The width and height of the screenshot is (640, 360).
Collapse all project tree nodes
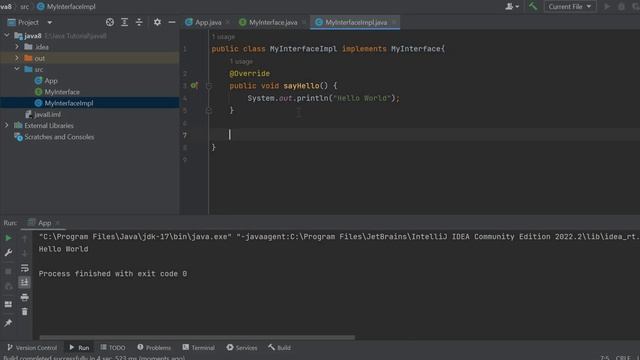point(139,22)
